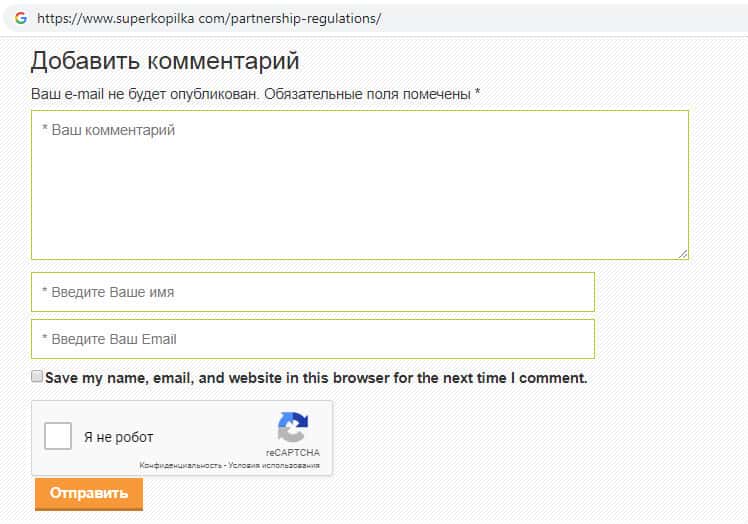Viewport: 748px width, 524px height.
Task: Click the 'Я не робот' label text
Action: 118,438
